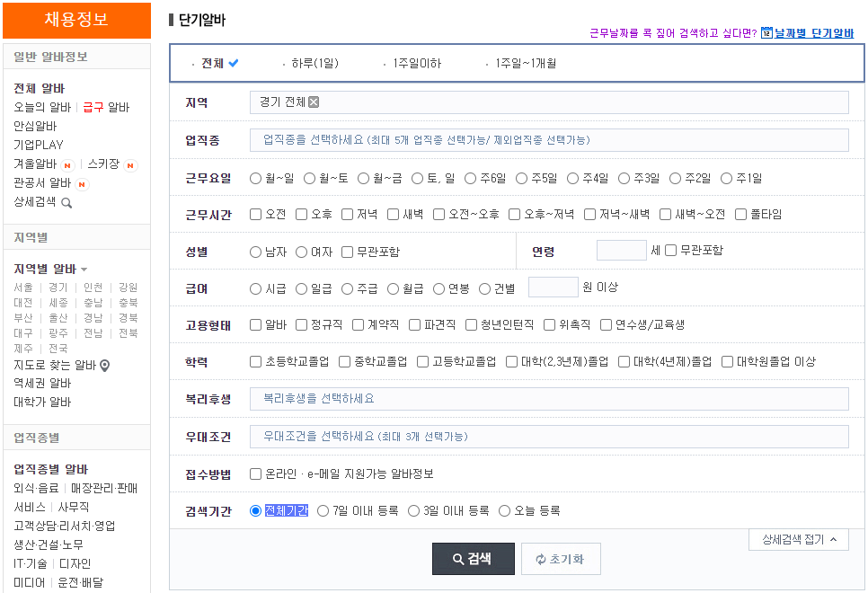Check the 새벽 work time box
The image size is (868, 593).
393,214
